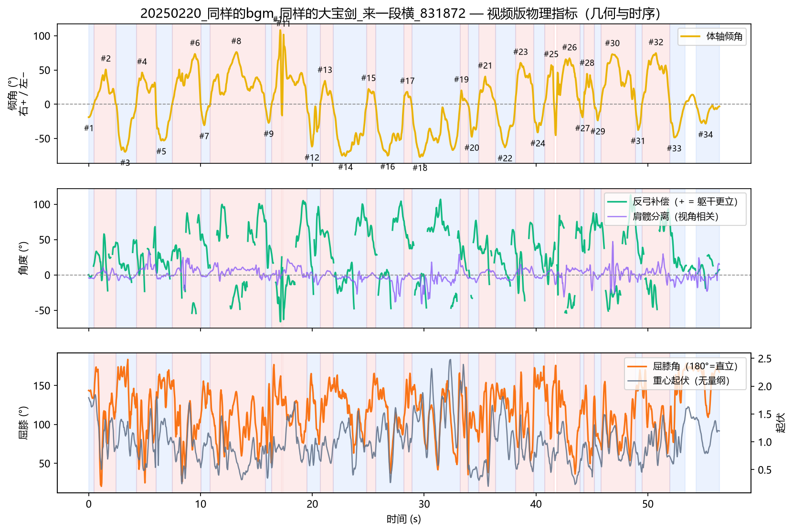Select the #25 peak marker label
Image resolution: width=793 pixels, height=532 pixels.
(551, 54)
